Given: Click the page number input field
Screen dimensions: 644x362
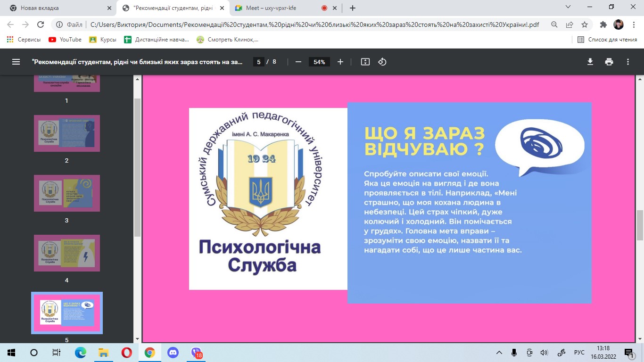Looking at the screenshot, I should coord(258,62).
